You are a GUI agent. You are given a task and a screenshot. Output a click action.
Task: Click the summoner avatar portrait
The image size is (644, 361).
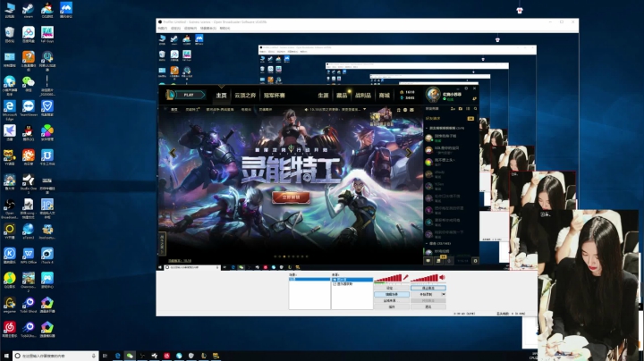point(433,95)
